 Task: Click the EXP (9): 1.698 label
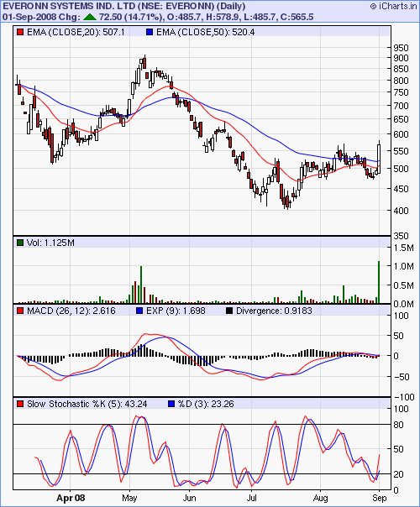pyautogui.click(x=176, y=311)
